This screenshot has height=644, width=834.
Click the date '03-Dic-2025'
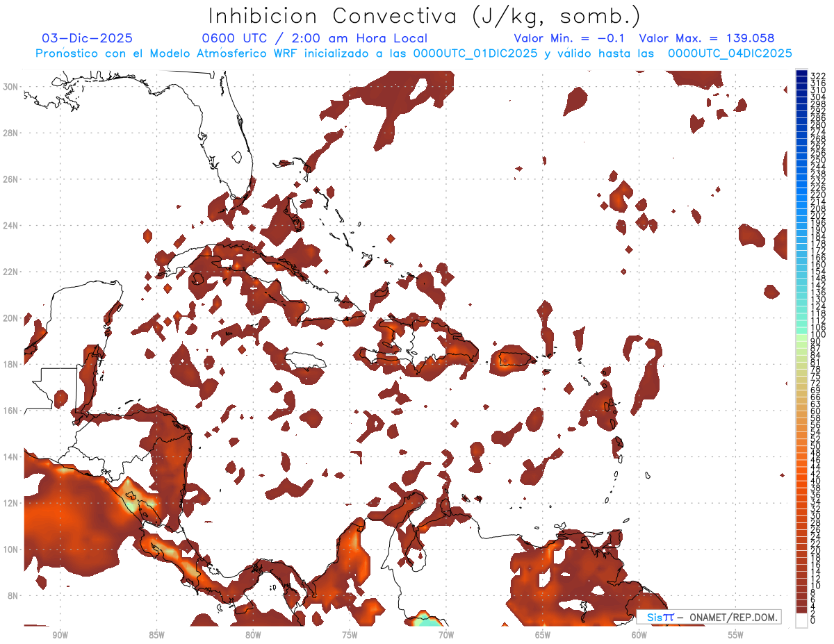coord(87,38)
